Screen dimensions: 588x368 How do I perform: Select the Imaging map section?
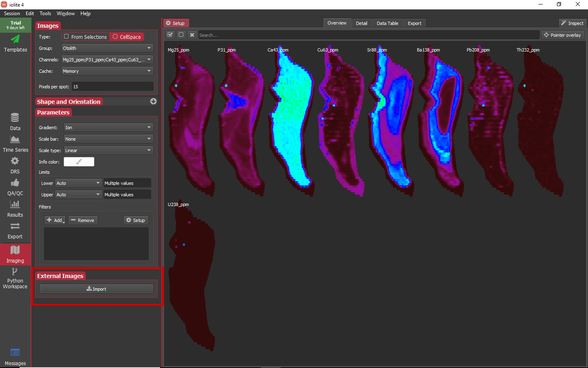[x=15, y=254]
